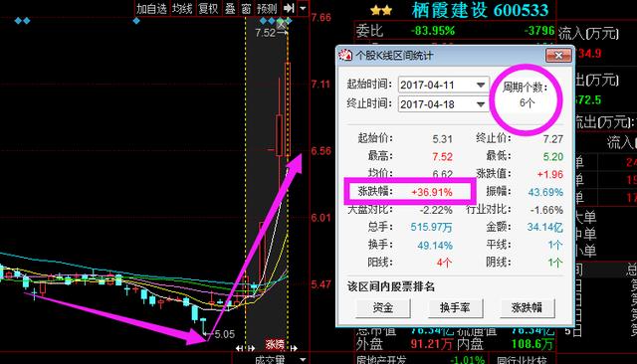The height and width of the screenshot is (364, 637).
Task: Expand the chart toolbar dropdown arrow
Action: (303, 8)
